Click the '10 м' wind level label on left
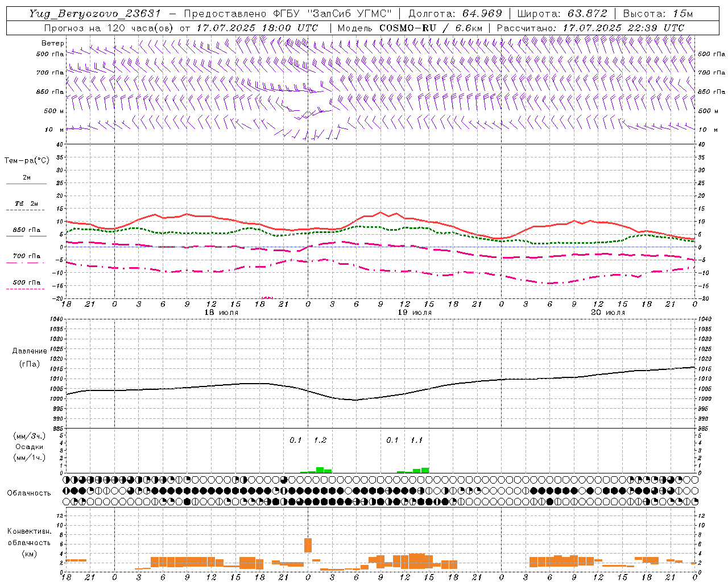Screen dimensions: 728x582 coord(55,130)
